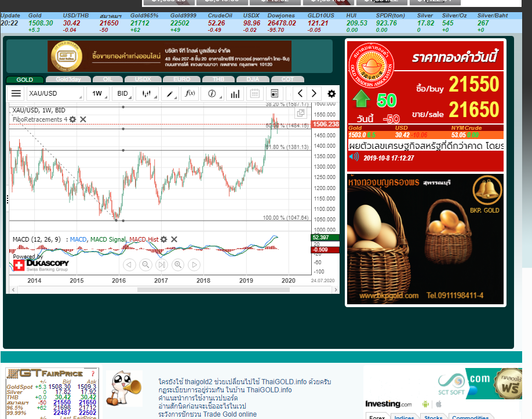532x419 pixels.
Task: Click the SCT Soft free trial banner
Action: [x=478, y=384]
